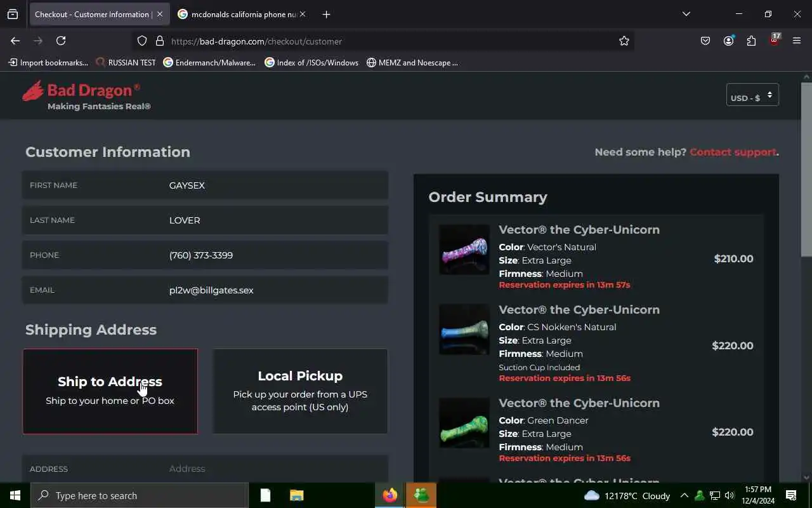
Task: Click the first name field containing GAYSEX
Action: [205, 185]
